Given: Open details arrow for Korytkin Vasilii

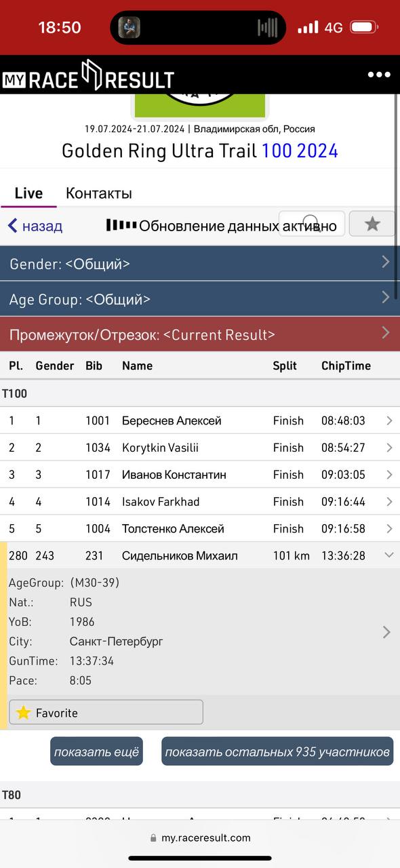Looking at the screenshot, I should click(389, 448).
